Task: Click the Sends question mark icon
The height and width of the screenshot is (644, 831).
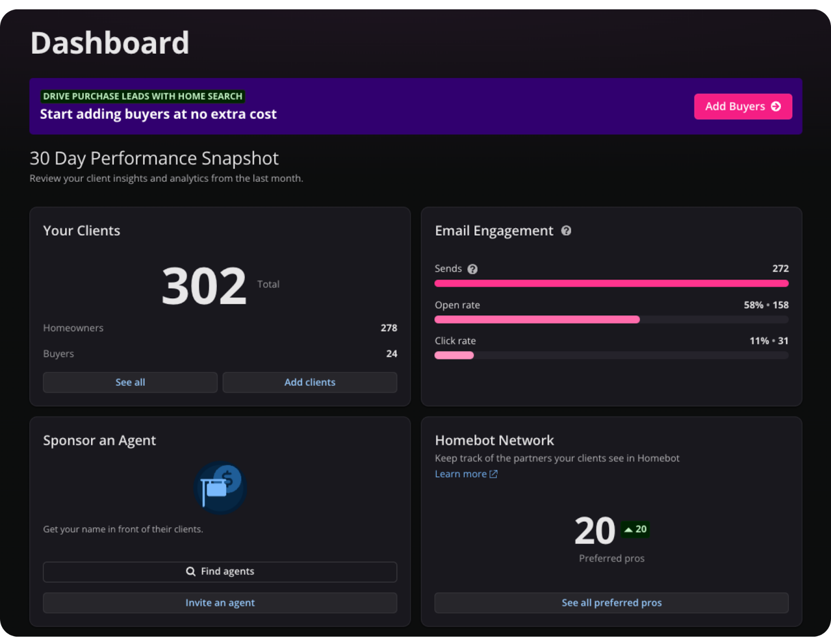Action: pos(472,269)
